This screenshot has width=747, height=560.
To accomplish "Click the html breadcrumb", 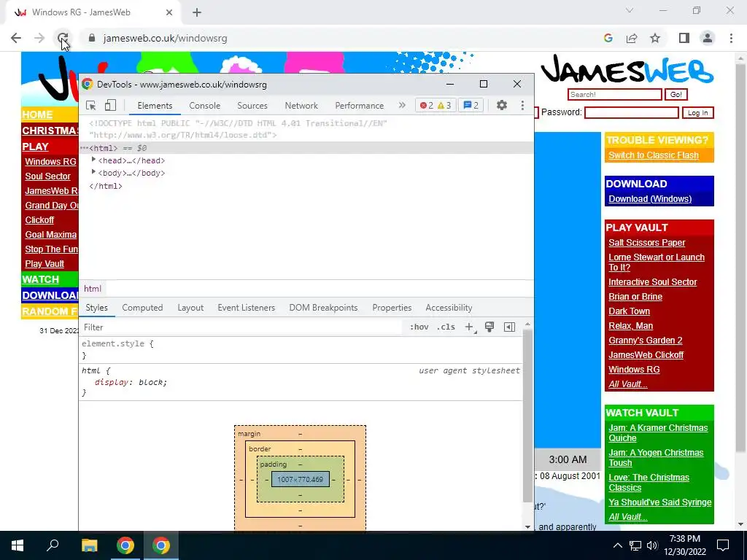I will (93, 289).
